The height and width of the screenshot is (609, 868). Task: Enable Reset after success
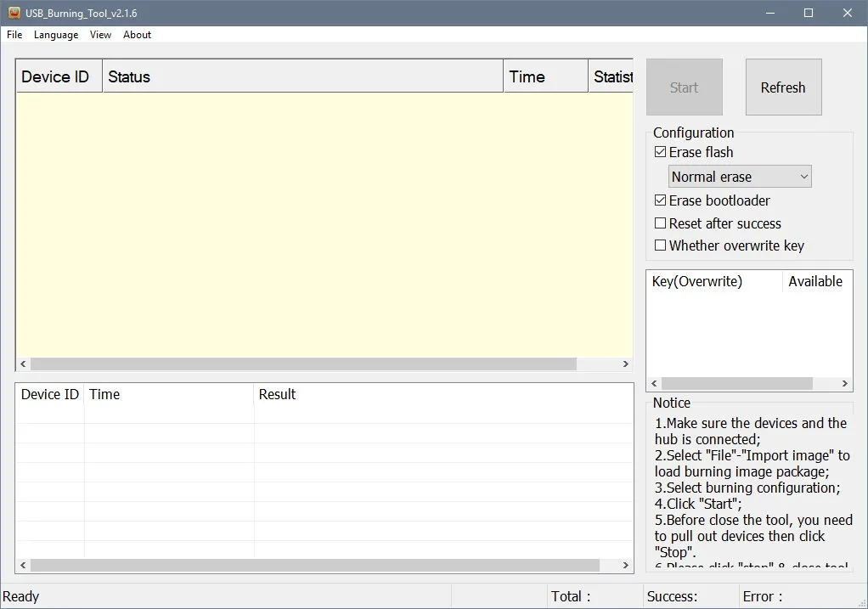(x=661, y=223)
